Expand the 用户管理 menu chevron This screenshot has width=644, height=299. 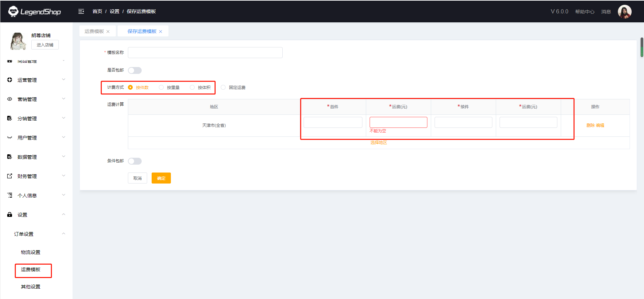[x=64, y=137]
